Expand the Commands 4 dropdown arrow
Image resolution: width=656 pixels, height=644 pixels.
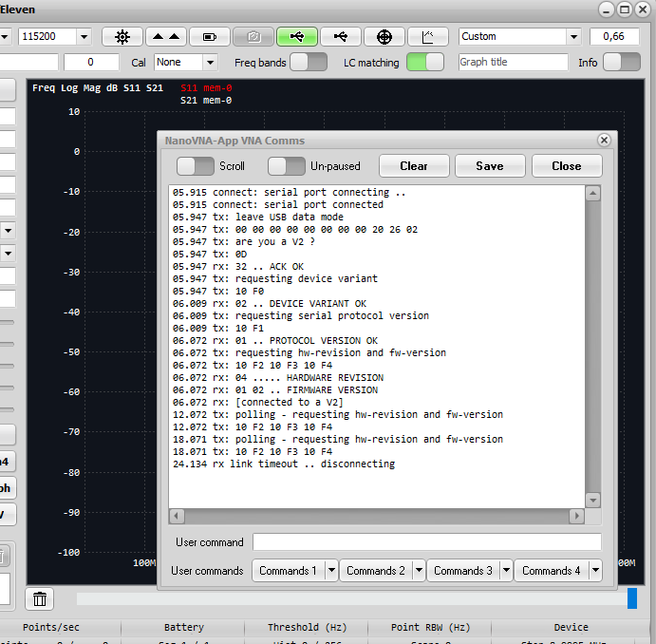tap(596, 570)
